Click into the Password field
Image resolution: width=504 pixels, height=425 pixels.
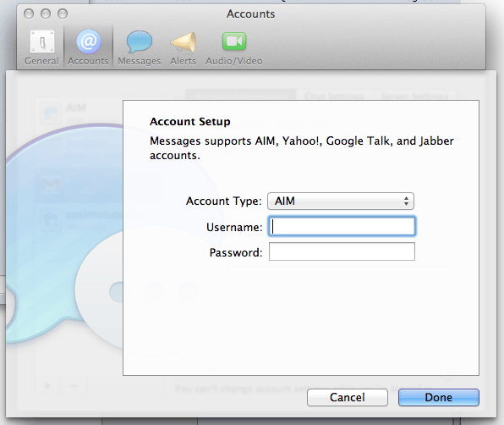point(342,251)
